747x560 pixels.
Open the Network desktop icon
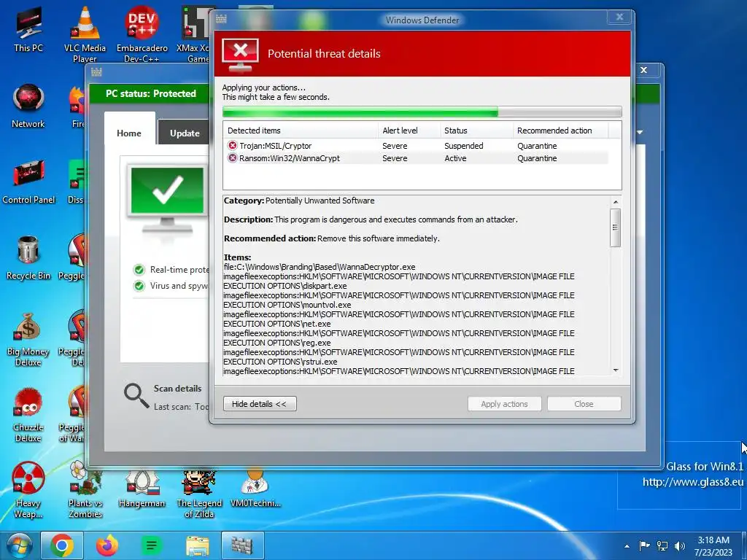(28, 106)
